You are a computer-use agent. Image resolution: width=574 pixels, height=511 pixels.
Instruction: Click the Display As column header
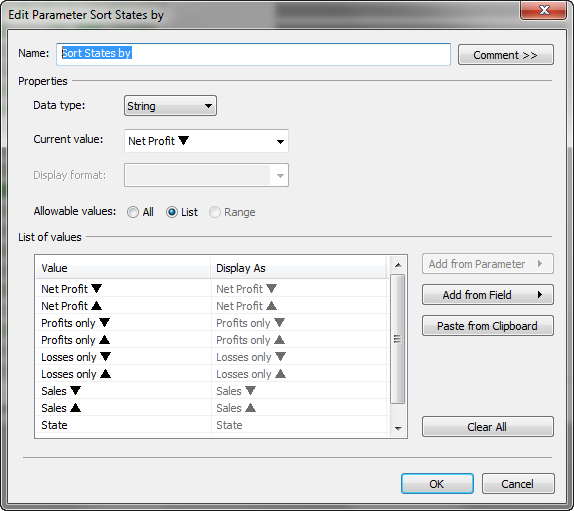(x=298, y=268)
